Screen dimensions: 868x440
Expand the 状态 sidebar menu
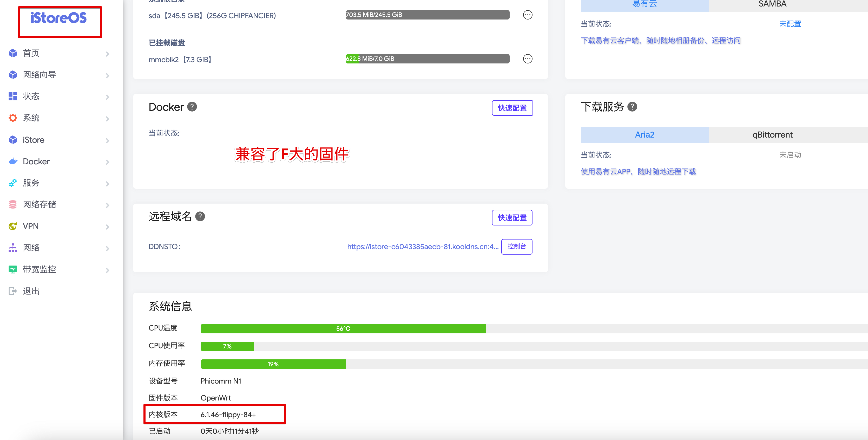108,97
